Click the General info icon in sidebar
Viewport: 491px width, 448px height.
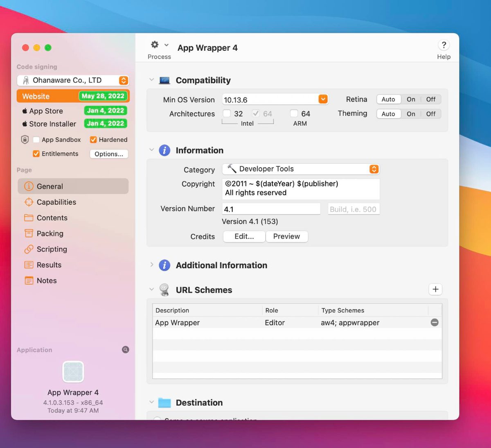[x=29, y=186]
